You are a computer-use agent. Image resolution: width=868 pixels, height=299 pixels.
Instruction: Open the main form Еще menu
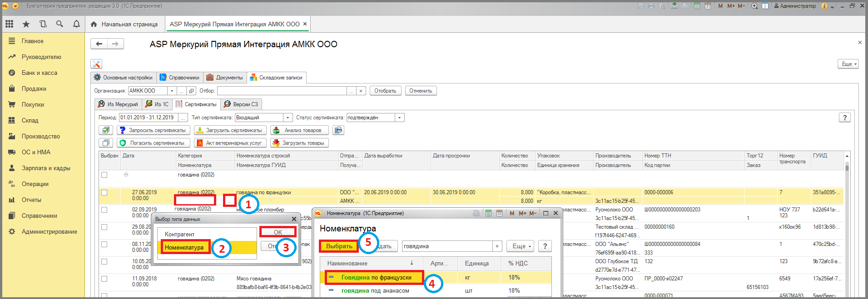coord(848,64)
